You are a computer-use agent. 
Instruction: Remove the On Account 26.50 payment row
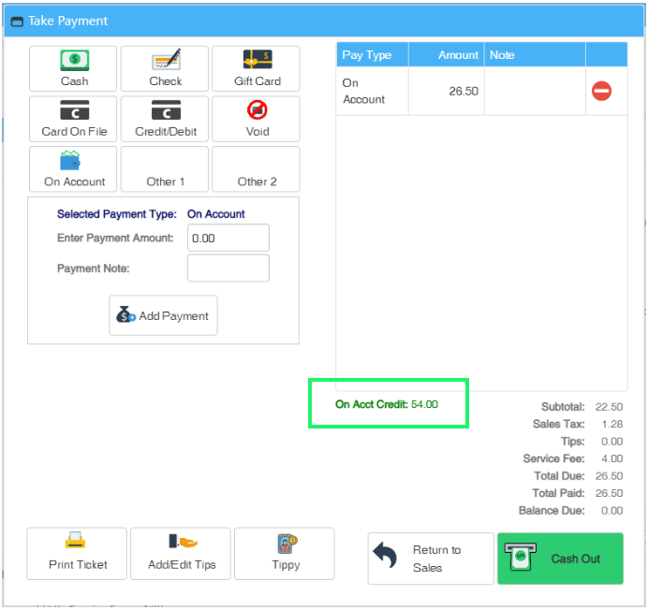[x=601, y=91]
